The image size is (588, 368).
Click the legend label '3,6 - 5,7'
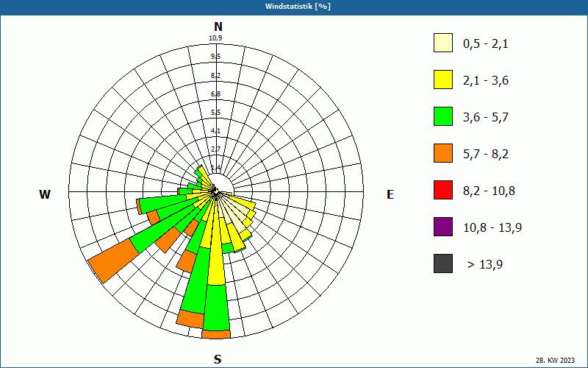point(486,118)
